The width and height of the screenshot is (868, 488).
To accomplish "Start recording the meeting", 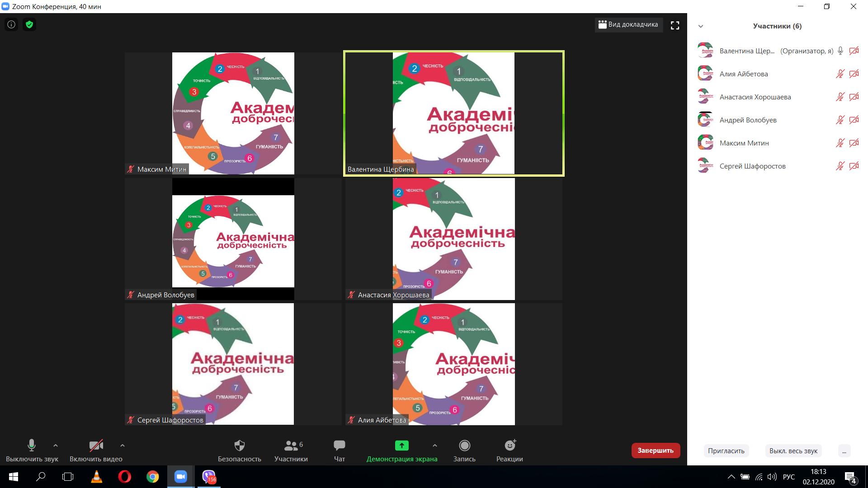I will click(464, 450).
